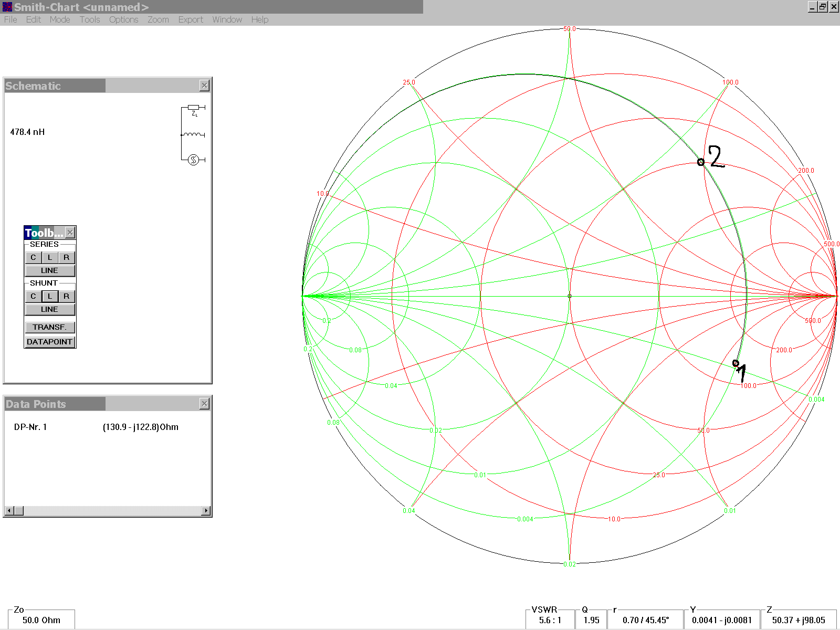Select DP-Nr. 1 data point row
The height and width of the screenshot is (630, 840).
[108, 427]
